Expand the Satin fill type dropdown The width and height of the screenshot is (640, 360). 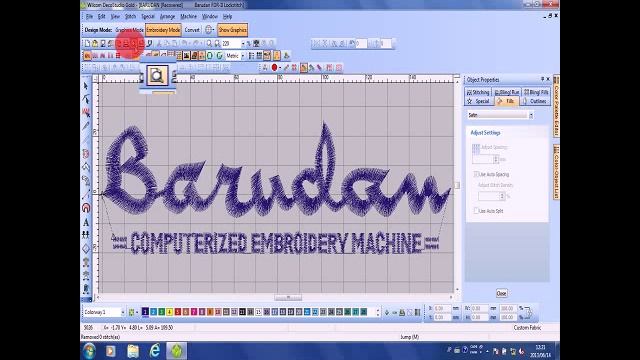531,116
